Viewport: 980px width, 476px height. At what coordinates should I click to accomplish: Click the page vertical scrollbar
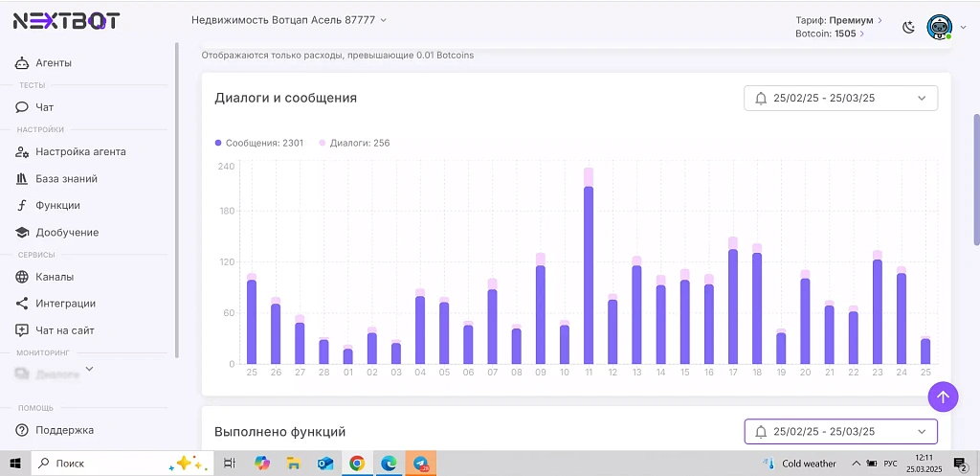click(x=977, y=179)
